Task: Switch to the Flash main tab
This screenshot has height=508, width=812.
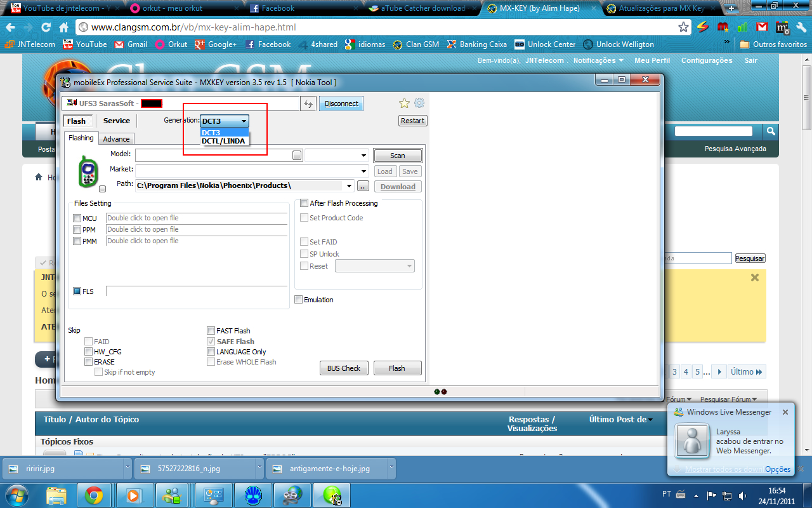Action: point(76,121)
